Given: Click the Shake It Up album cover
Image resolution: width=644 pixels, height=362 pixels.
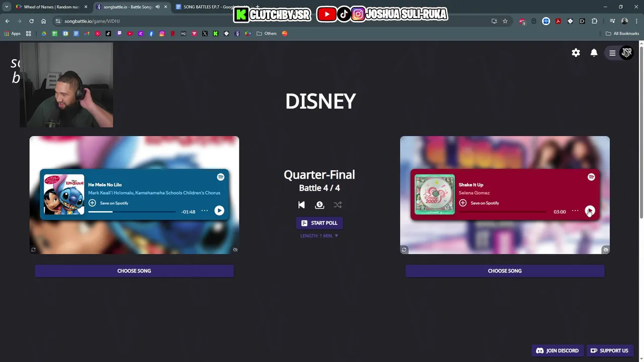Looking at the screenshot, I should [x=435, y=195].
